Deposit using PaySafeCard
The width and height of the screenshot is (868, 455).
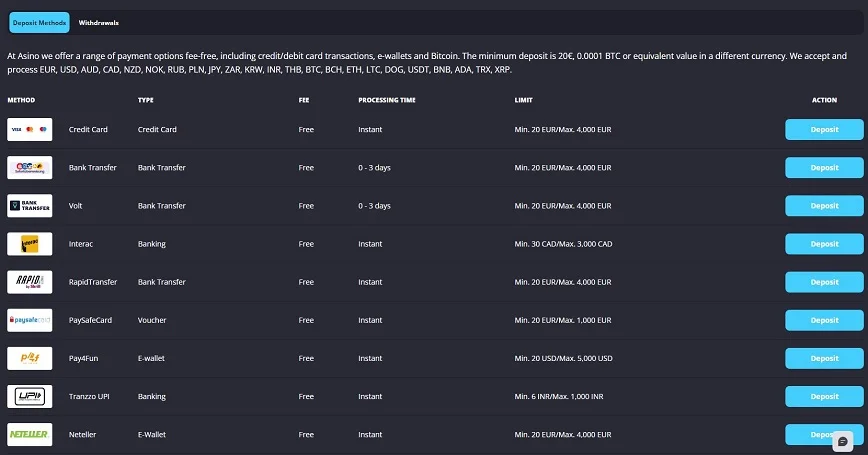pyautogui.click(x=824, y=320)
